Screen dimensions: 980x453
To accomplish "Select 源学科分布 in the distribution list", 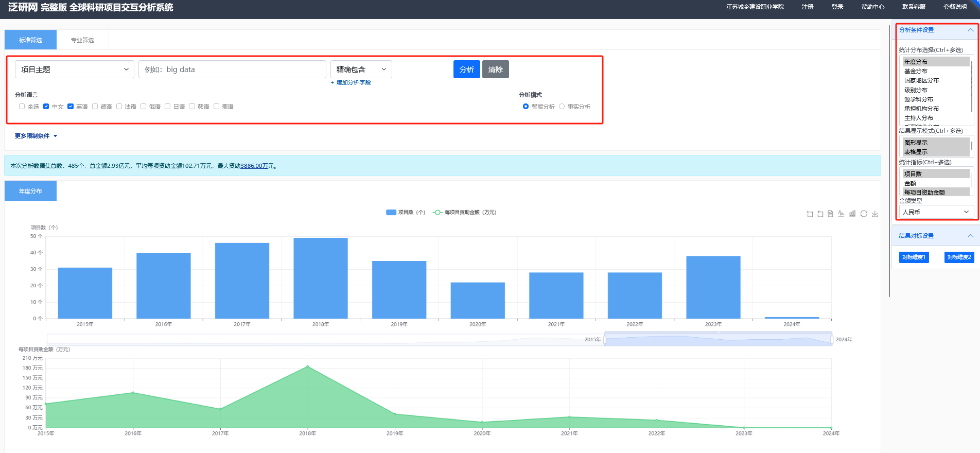I will coord(936,99).
